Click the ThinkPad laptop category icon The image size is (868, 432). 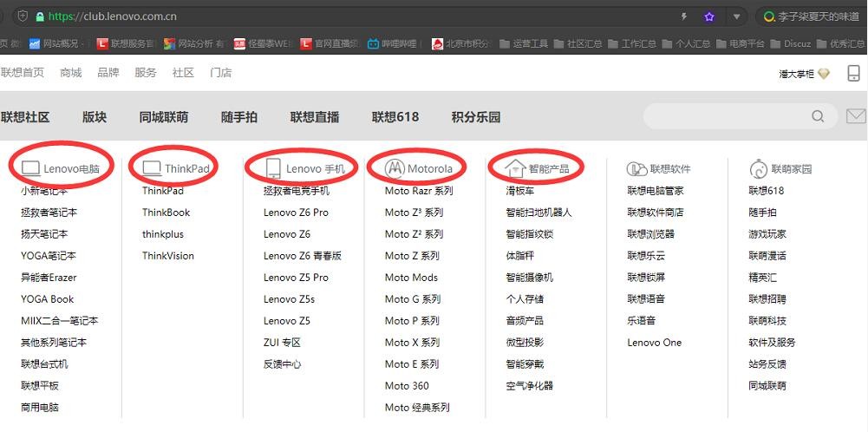pos(151,169)
